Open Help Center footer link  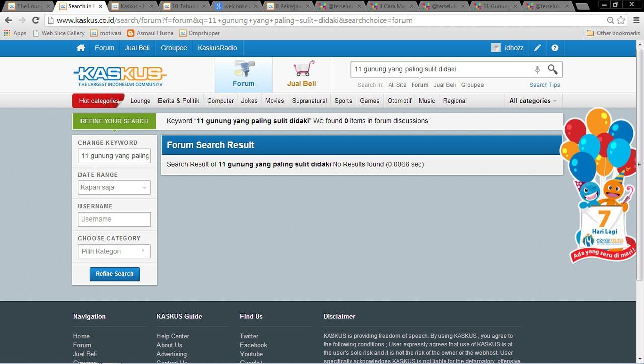173,336
